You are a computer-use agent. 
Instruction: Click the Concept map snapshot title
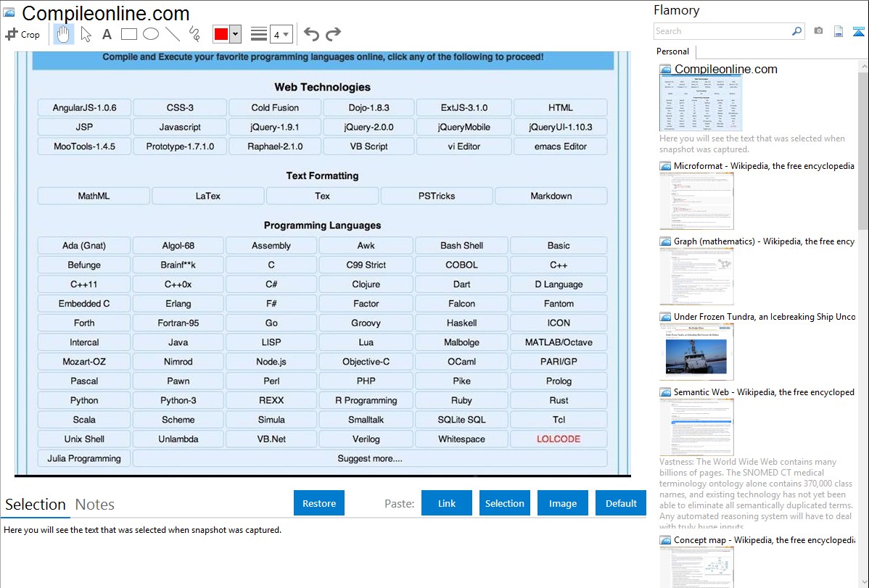765,539
